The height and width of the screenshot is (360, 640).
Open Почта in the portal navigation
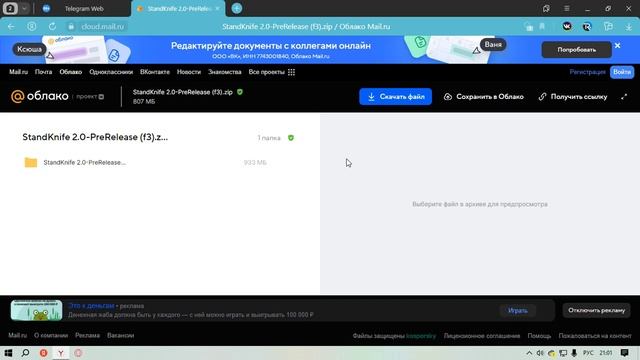pos(43,72)
